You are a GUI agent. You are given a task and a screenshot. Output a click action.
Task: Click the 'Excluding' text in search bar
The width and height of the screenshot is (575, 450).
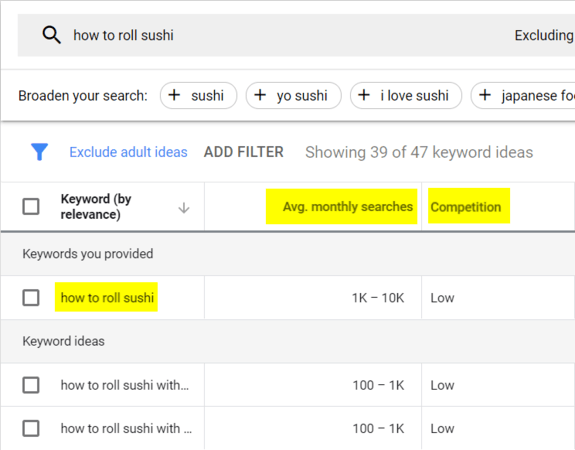click(544, 35)
